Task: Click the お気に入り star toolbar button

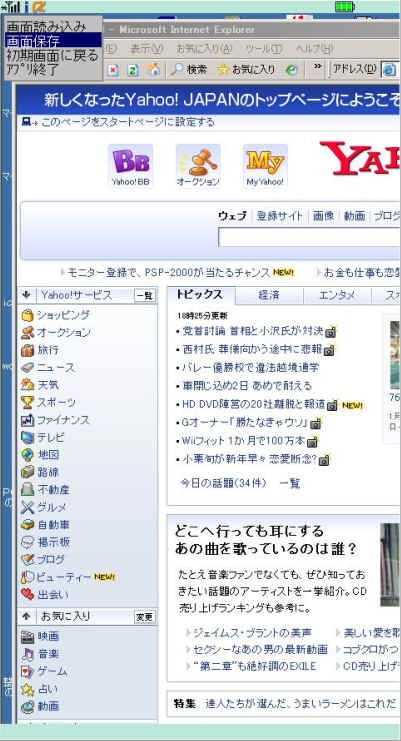Action: tap(246, 70)
